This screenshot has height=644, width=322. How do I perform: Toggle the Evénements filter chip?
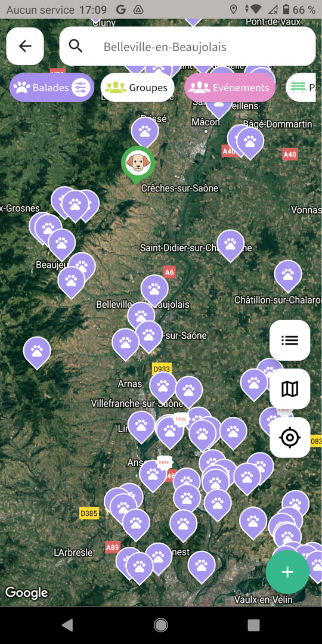tap(230, 88)
